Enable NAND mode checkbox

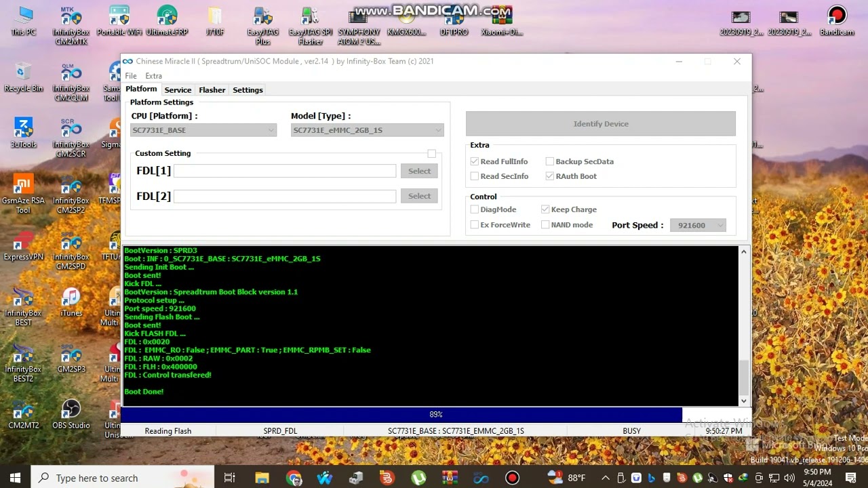545,225
